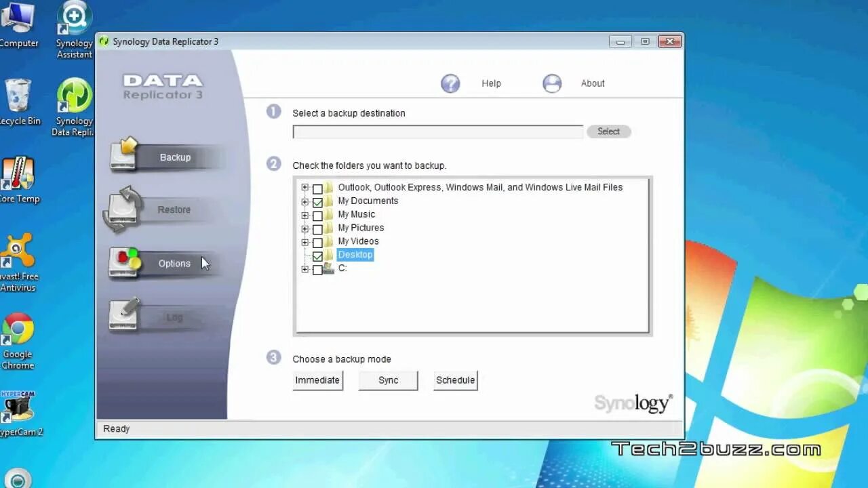Choose the Schedule backup mode
This screenshot has height=488, width=868.
[x=455, y=380]
